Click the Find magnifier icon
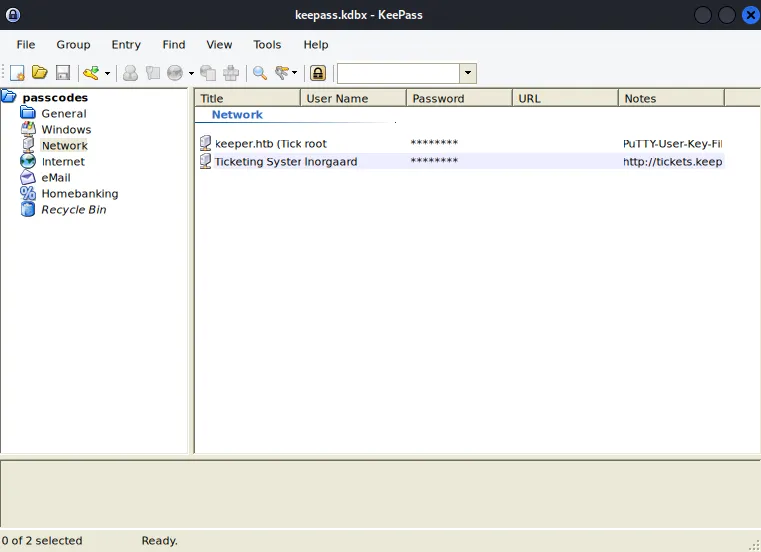 (x=260, y=73)
